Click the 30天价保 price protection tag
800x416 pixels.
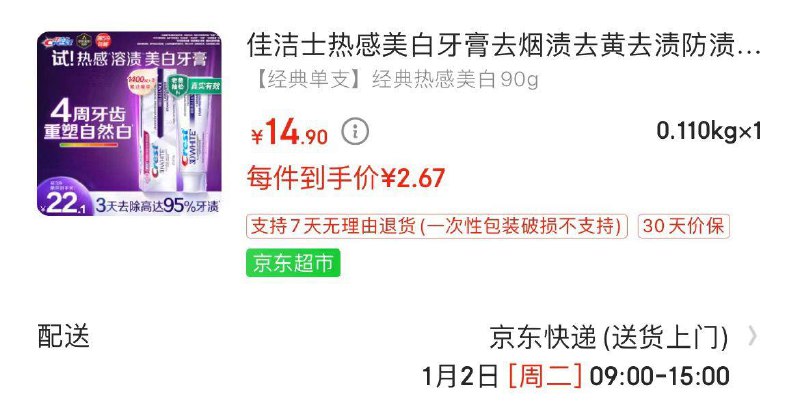(x=684, y=226)
